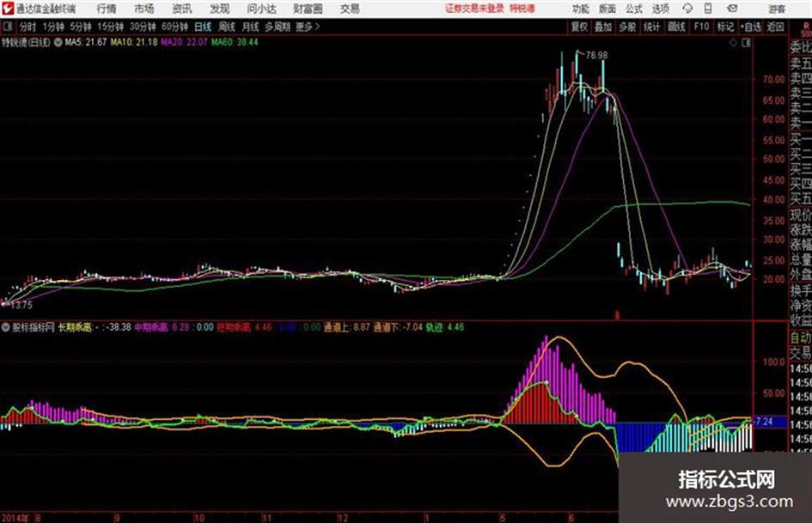Open the 市场 menu
Image resolution: width=812 pixels, height=523 pixels.
click(x=144, y=9)
